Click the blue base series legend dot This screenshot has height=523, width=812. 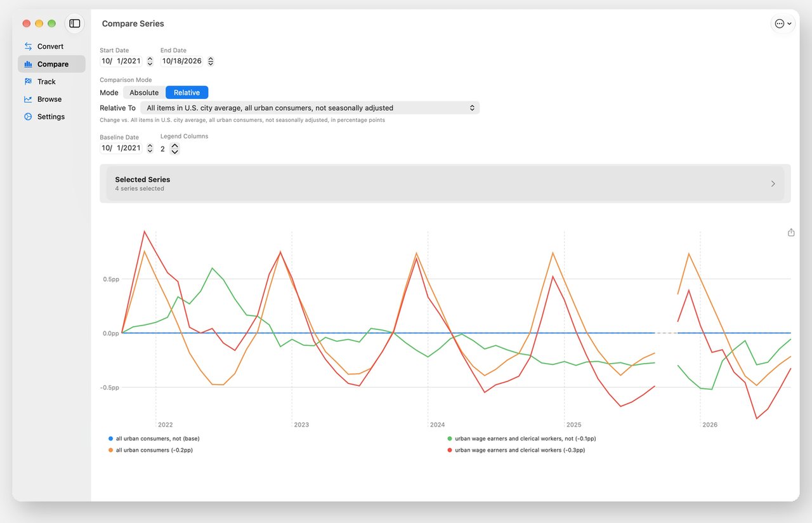click(111, 439)
